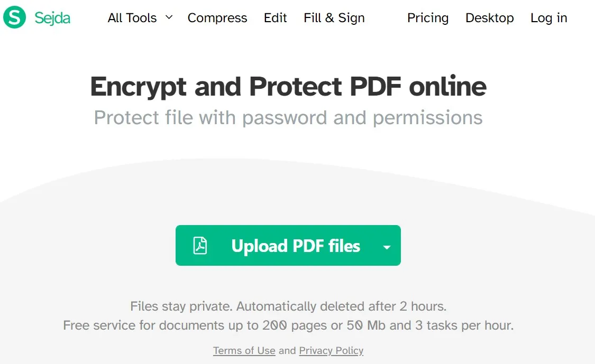The image size is (595, 364).
Task: Select Fill & Sign from the navigation
Action: [334, 18]
